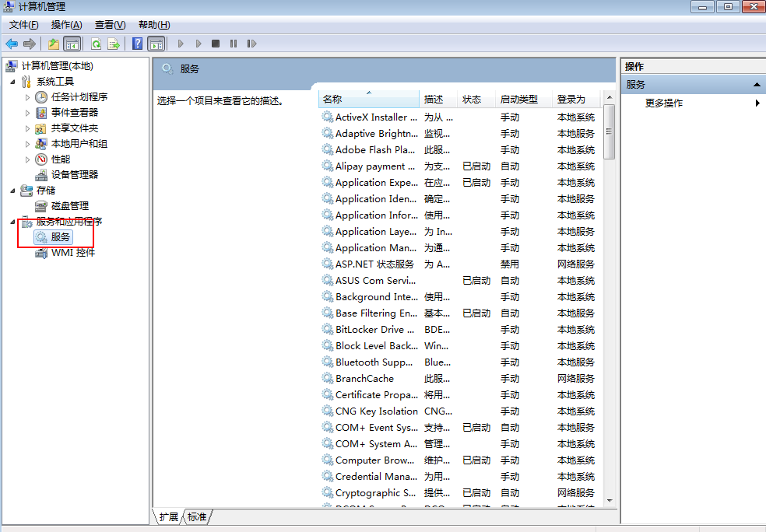Expand the 本地用户和组 node arrow
Screen dimensions: 766x532
coord(27,144)
